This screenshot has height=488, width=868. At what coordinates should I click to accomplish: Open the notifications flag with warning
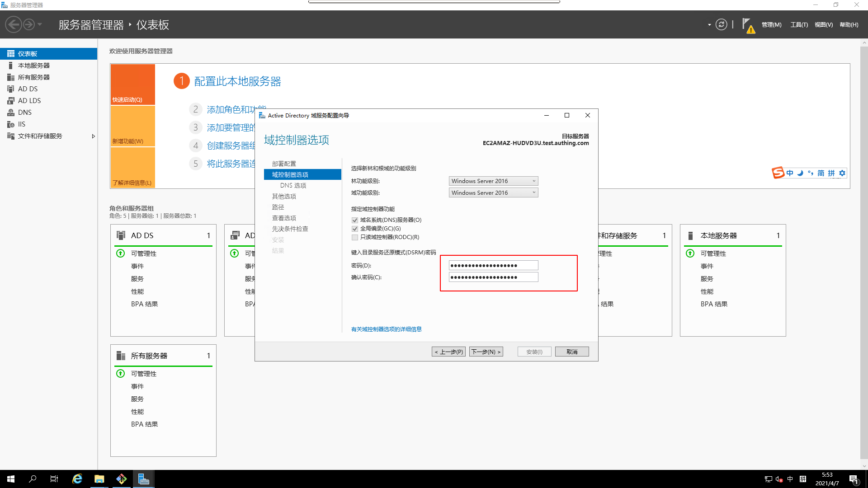tap(748, 25)
